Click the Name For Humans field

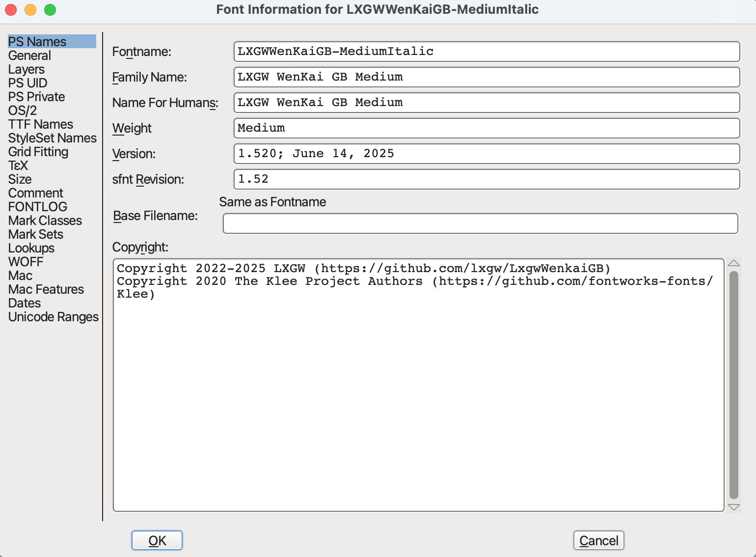pyautogui.click(x=486, y=103)
